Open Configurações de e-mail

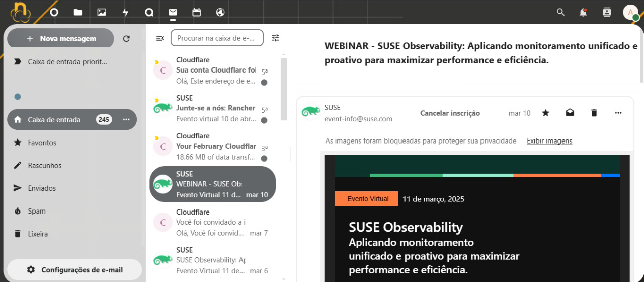pos(75,270)
